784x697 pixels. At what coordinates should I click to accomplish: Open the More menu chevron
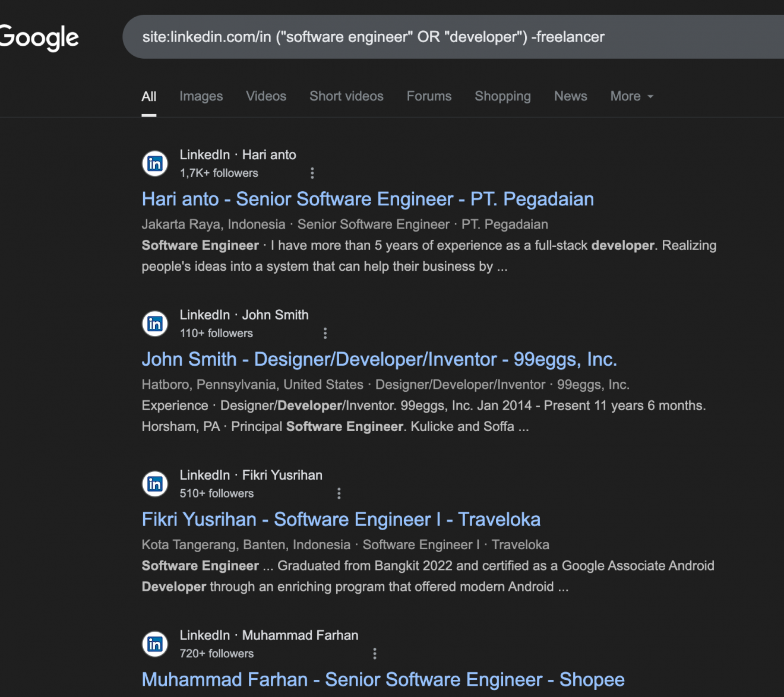[649, 97]
